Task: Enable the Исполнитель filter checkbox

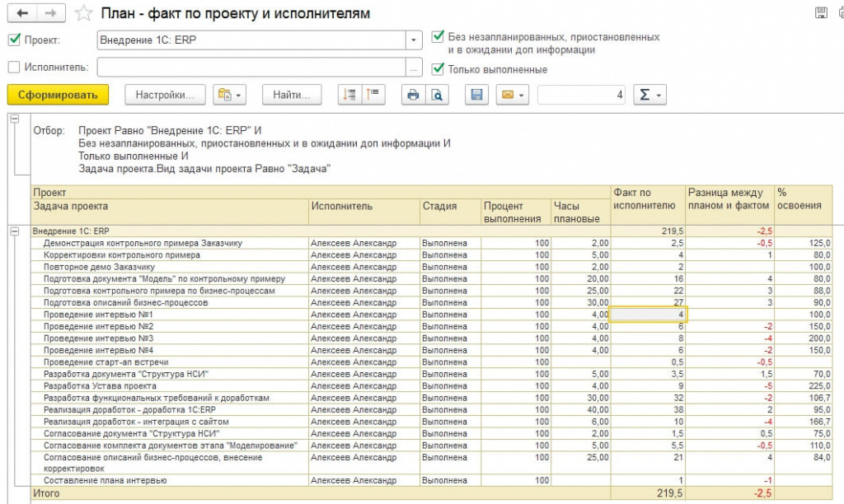Action: click(x=13, y=68)
